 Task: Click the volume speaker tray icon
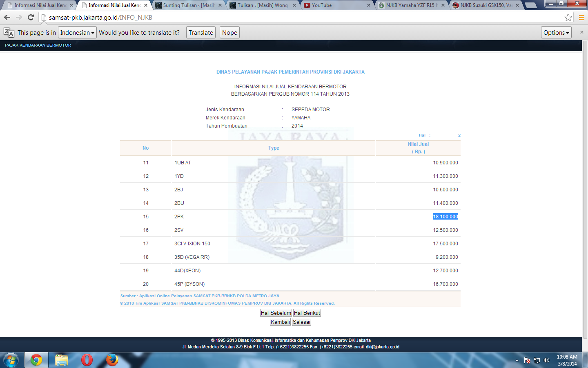(546, 360)
